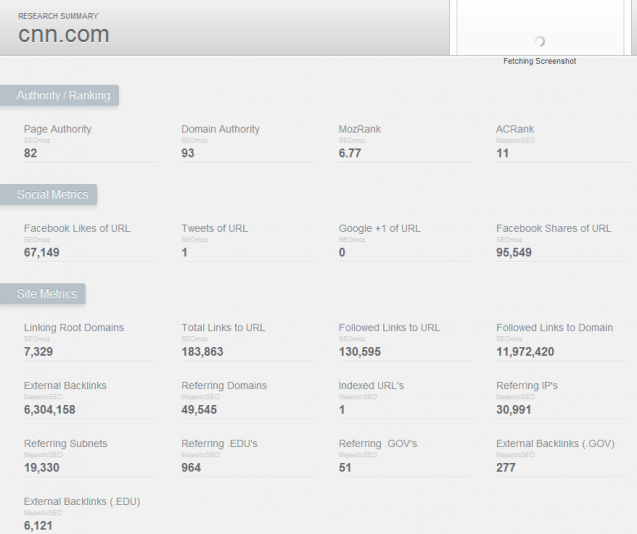The image size is (637, 534).
Task: Click the Referring IP's label
Action: click(527, 386)
